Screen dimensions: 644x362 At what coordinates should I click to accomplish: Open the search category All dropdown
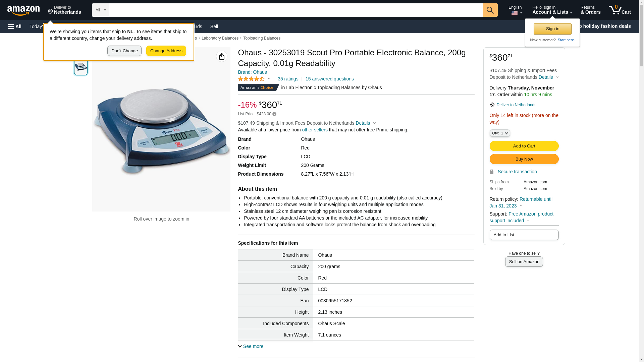[100, 10]
